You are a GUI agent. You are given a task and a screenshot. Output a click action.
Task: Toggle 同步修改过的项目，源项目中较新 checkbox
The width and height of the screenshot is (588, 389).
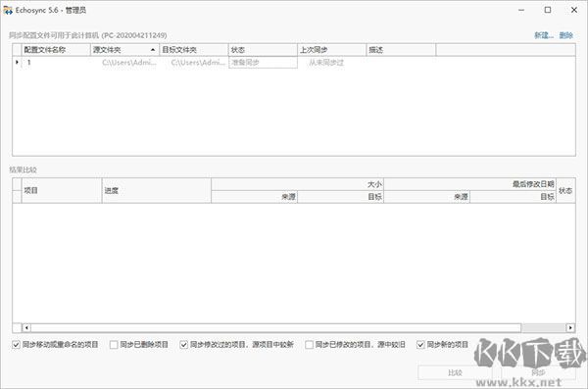pyautogui.click(x=184, y=344)
